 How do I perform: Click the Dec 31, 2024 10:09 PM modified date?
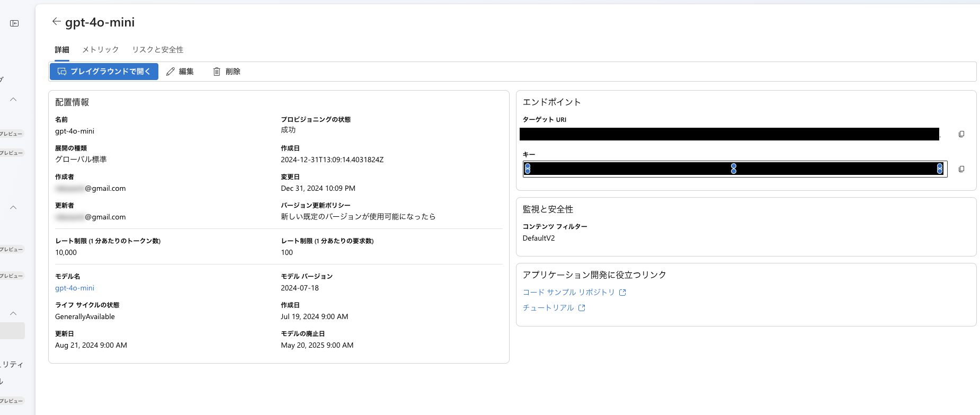coord(318,189)
